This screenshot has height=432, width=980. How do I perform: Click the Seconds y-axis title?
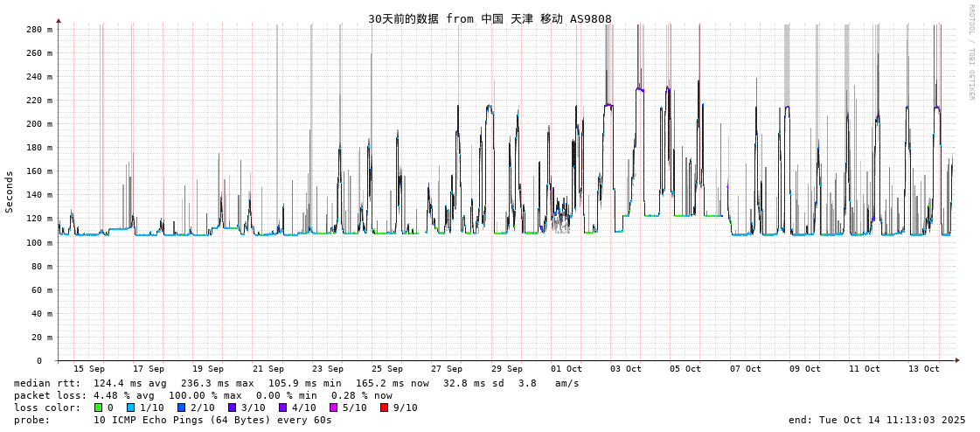coord(10,192)
